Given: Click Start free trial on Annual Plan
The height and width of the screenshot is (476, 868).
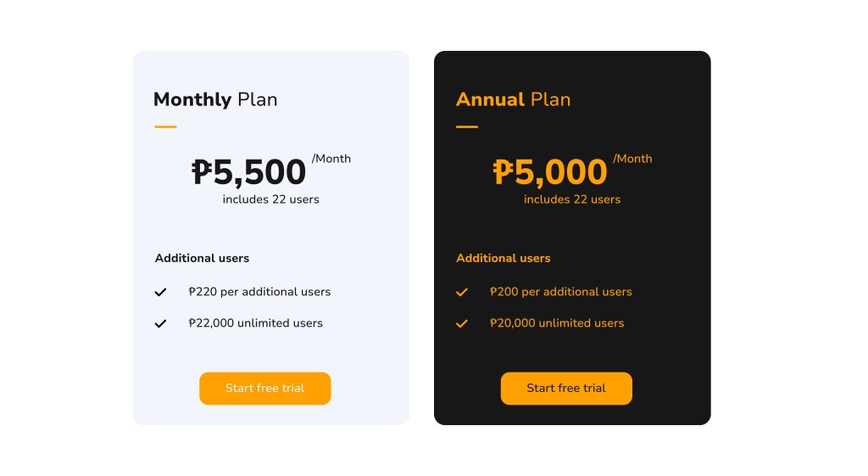Looking at the screenshot, I should pyautogui.click(x=566, y=389).
